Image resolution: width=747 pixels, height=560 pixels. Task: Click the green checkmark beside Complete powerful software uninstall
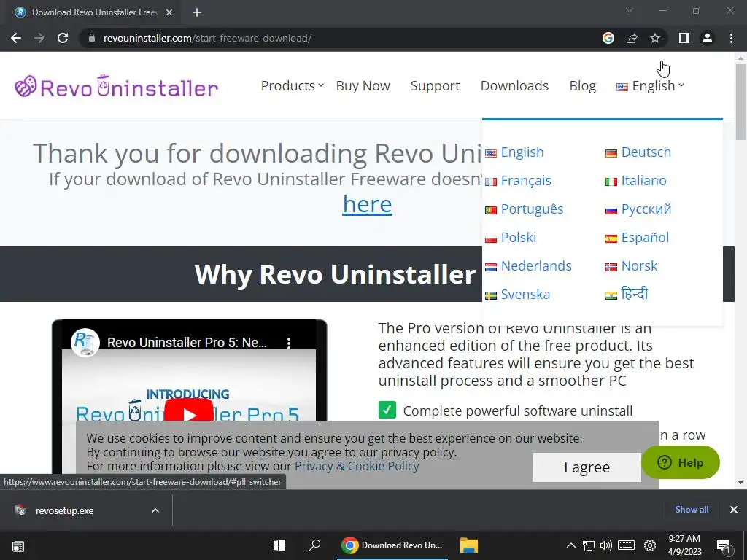[387, 410]
